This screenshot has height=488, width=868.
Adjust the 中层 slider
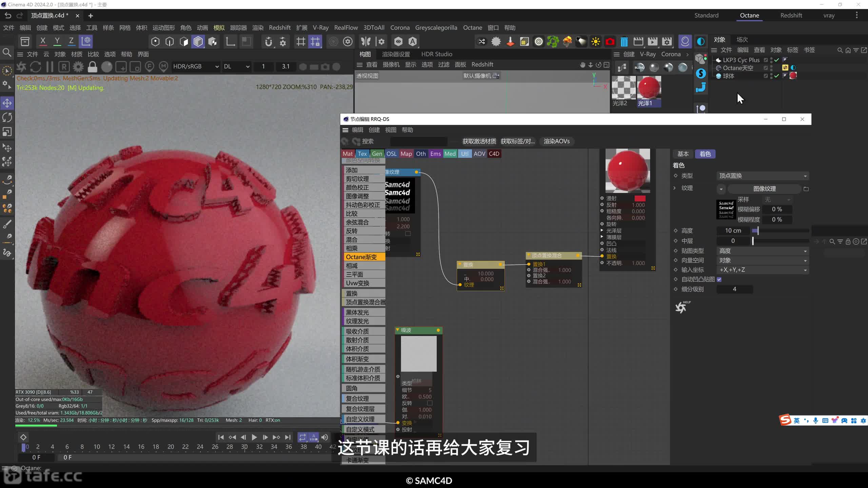click(780, 241)
